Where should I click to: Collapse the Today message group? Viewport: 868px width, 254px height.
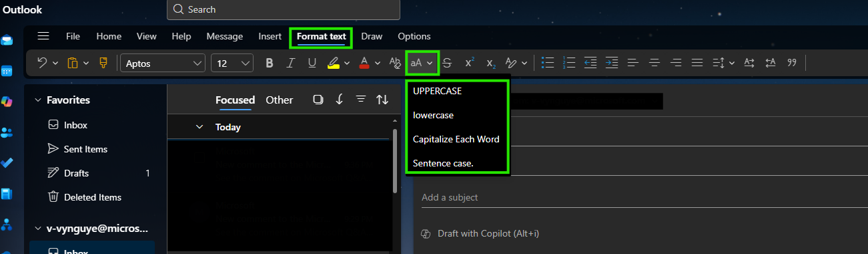[199, 127]
